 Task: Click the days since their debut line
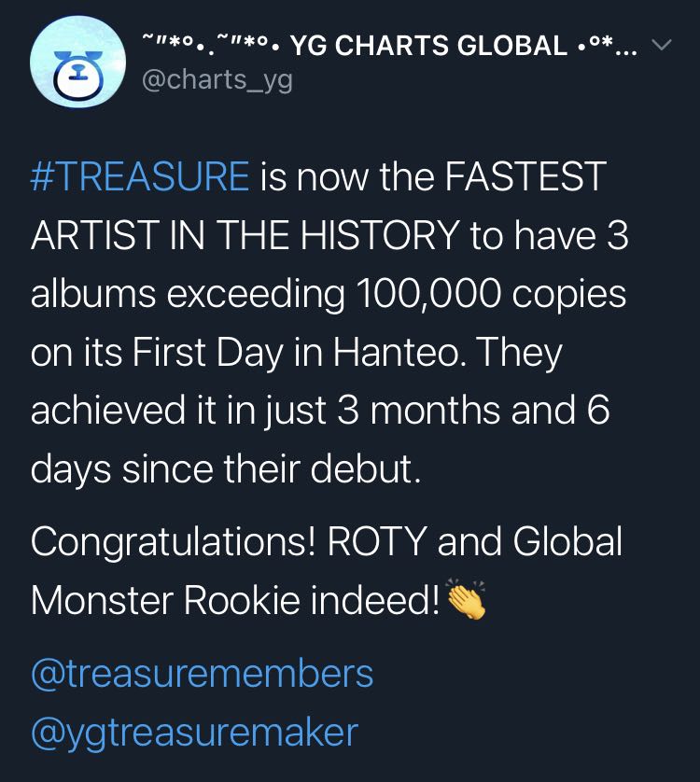226,469
